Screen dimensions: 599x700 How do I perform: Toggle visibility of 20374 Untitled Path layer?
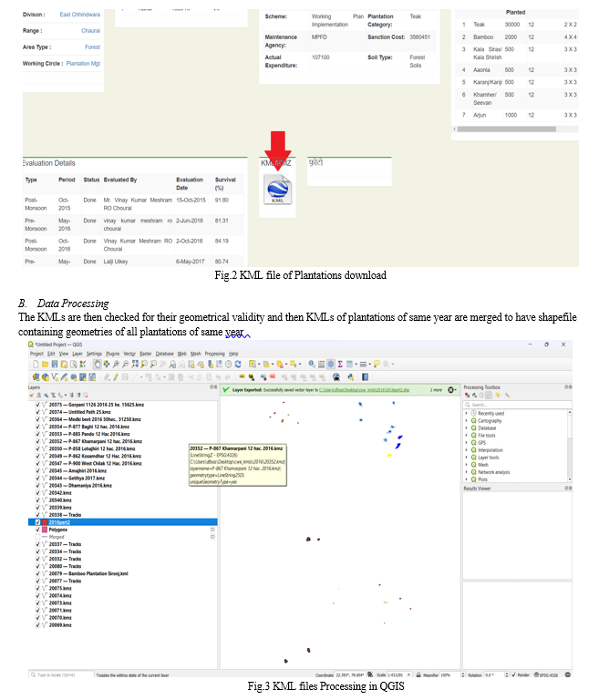(x=37, y=412)
